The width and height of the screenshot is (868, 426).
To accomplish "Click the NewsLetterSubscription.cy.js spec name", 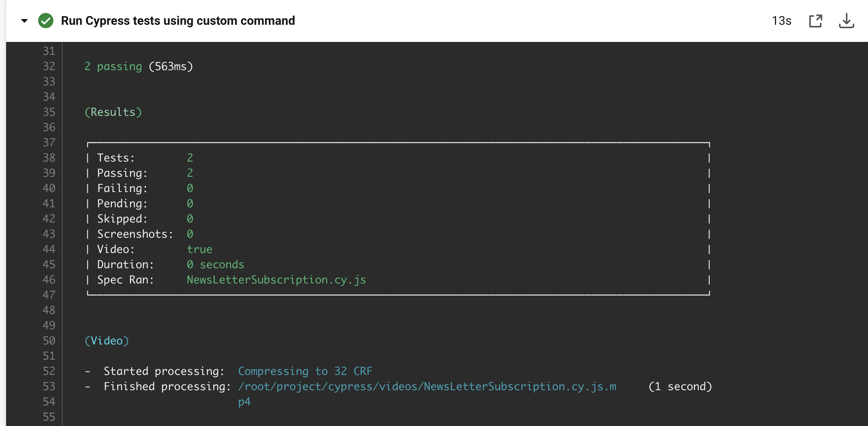I will [276, 280].
